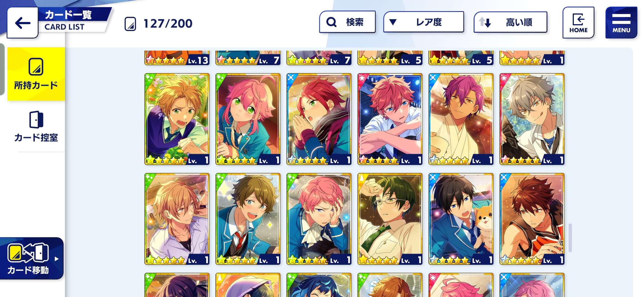Switch to the カード控室 tab
The width and height of the screenshot is (644, 297).
coord(36,127)
